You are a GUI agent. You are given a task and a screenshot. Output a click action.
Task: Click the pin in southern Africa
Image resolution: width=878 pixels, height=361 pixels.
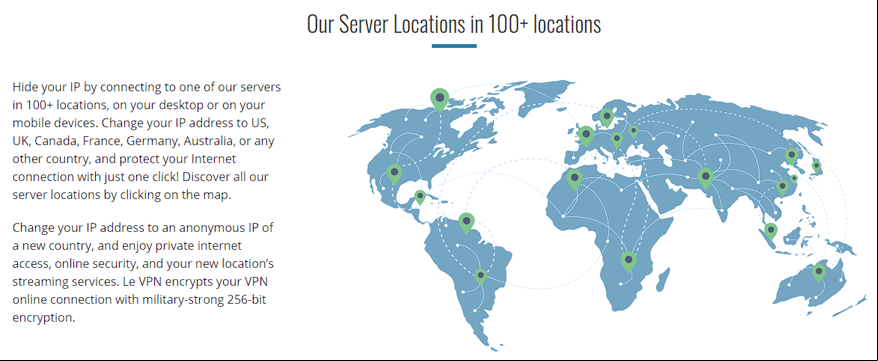click(x=628, y=261)
